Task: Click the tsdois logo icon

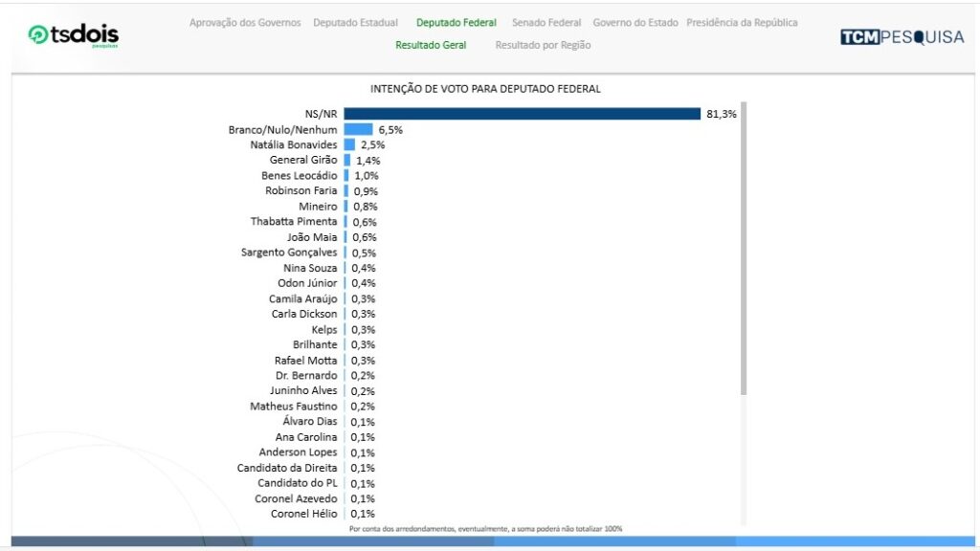Action: 38,35
